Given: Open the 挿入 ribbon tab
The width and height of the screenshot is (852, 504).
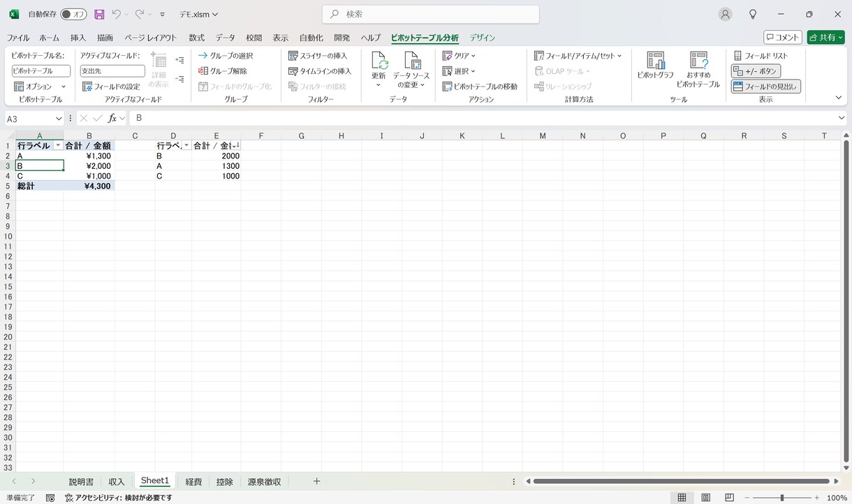Looking at the screenshot, I should click(x=78, y=38).
